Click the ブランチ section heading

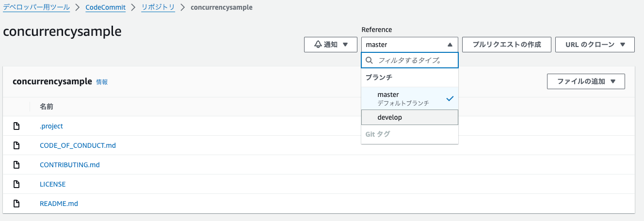(379, 78)
